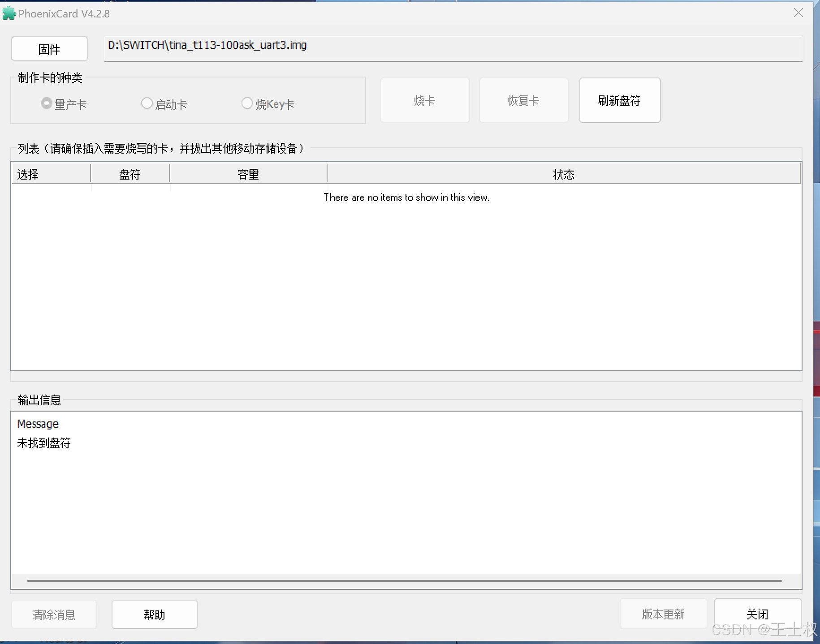Screen dimensions: 820x644
Task: Click the 恢复卡 restore card button
Action: (x=523, y=100)
